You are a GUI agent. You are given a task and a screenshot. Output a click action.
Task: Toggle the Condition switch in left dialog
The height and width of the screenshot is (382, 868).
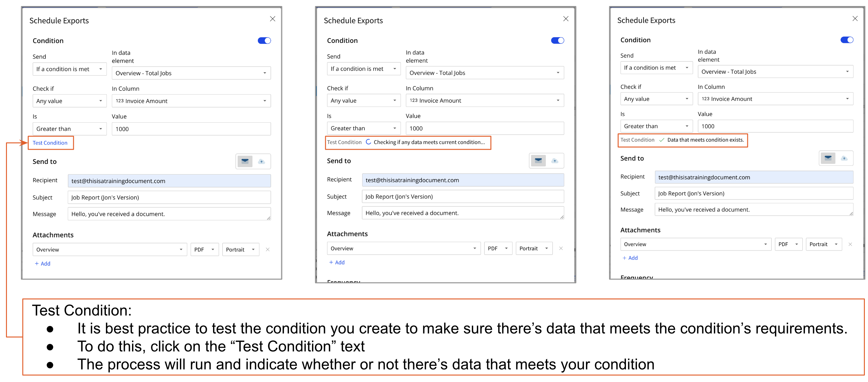[x=264, y=41]
